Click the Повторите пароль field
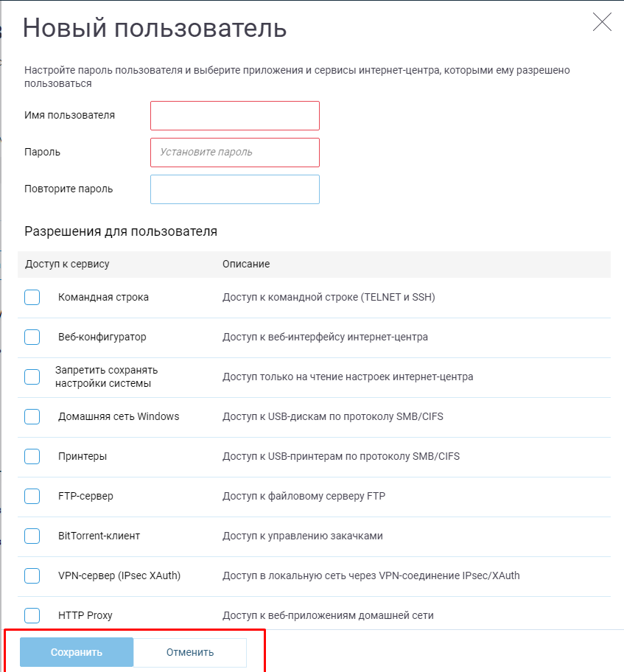624x672 pixels. 235,189
